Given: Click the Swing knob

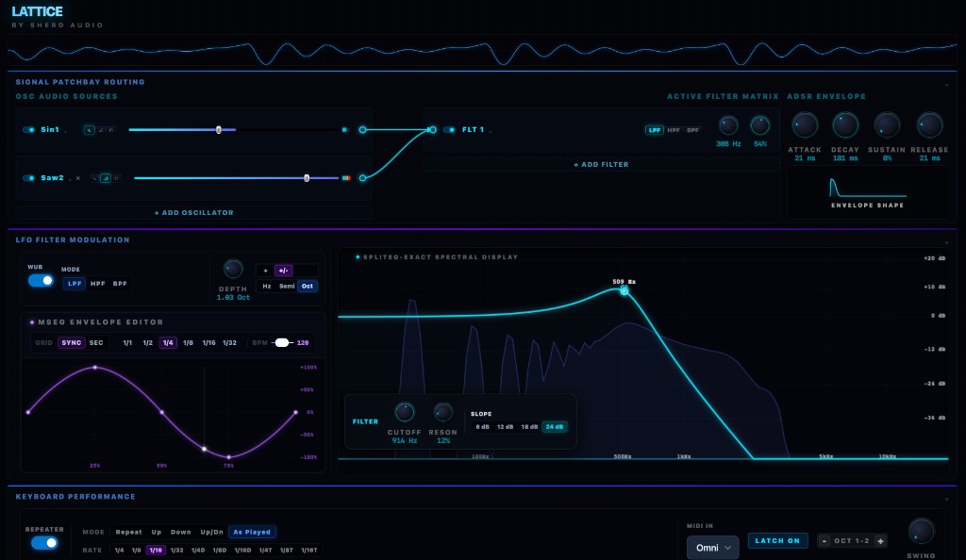Looking at the screenshot, I should pyautogui.click(x=921, y=532).
